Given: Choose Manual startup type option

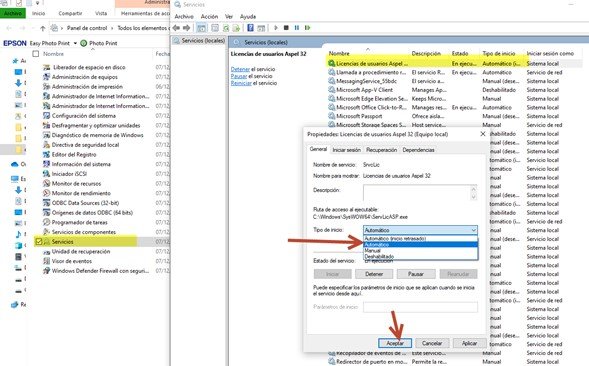Looking at the screenshot, I should pos(420,251).
